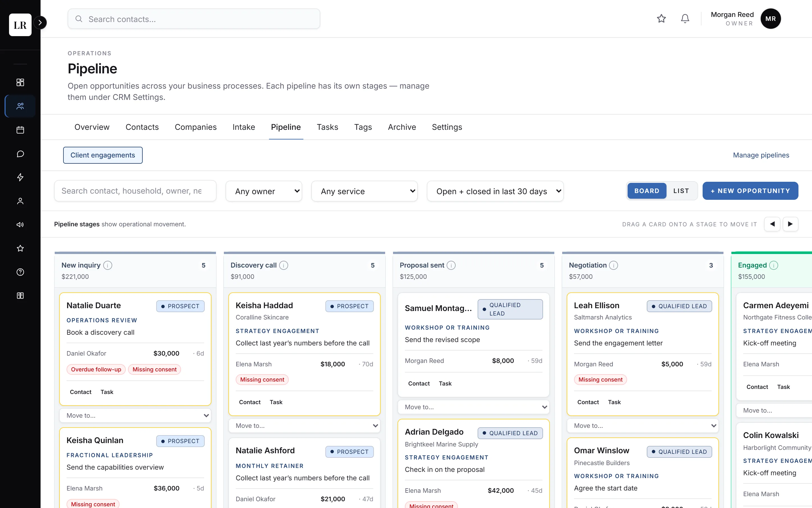Open Move to dropdown under Natalie Duarte card
This screenshot has width=812, height=508.
(135, 416)
